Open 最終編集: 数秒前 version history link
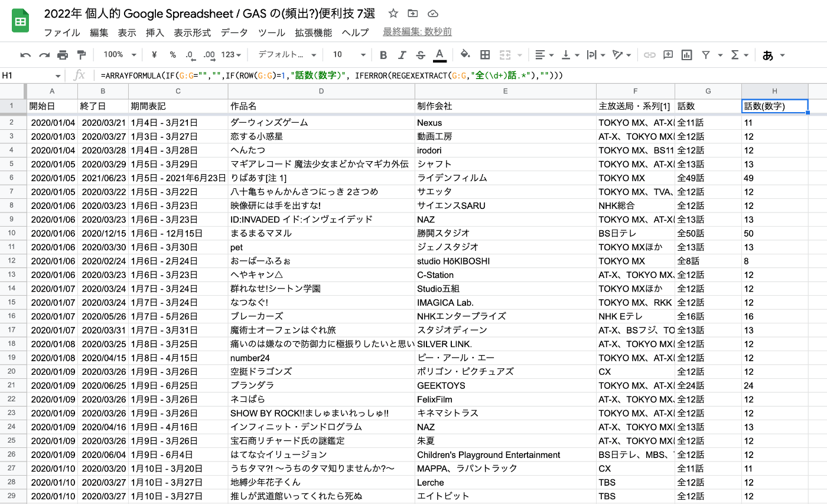The image size is (827, 504). click(418, 32)
